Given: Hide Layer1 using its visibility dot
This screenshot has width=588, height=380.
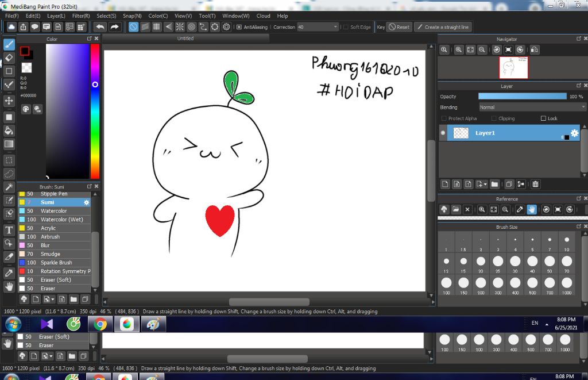Looking at the screenshot, I should pos(443,133).
